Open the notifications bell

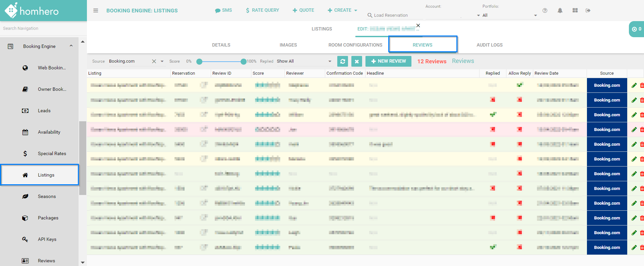pyautogui.click(x=560, y=10)
